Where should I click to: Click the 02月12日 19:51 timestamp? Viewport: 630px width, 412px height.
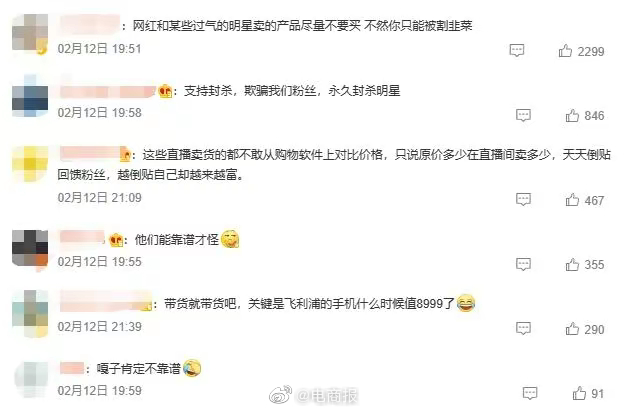(100, 49)
